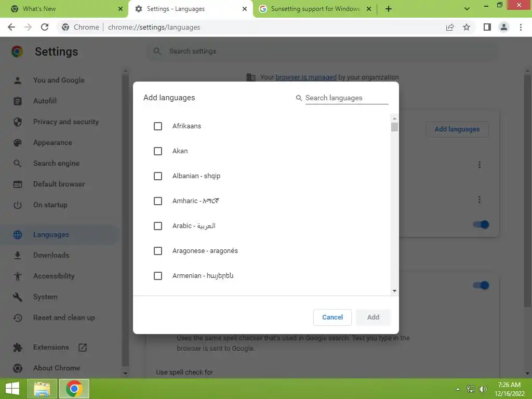Image resolution: width=532 pixels, height=399 pixels.
Task: Go back with the back arrow
Action: [x=11, y=27]
